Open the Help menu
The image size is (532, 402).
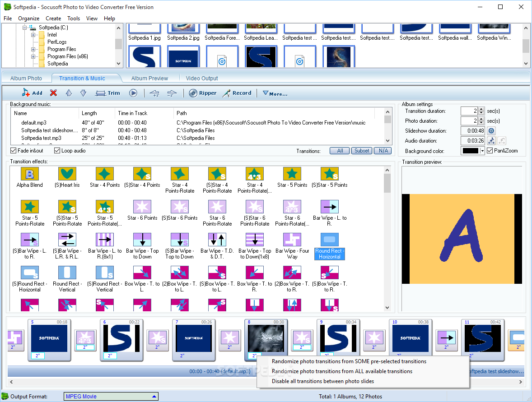coord(109,18)
